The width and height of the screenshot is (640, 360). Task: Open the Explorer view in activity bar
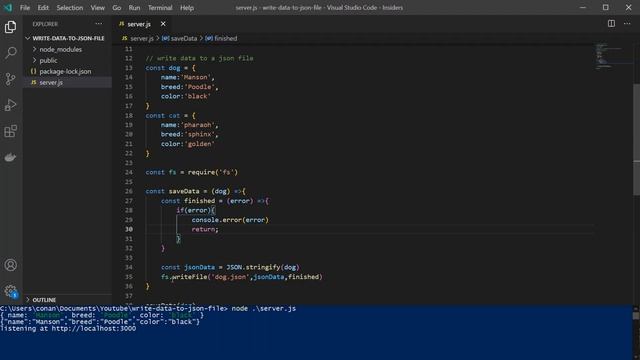[11, 27]
